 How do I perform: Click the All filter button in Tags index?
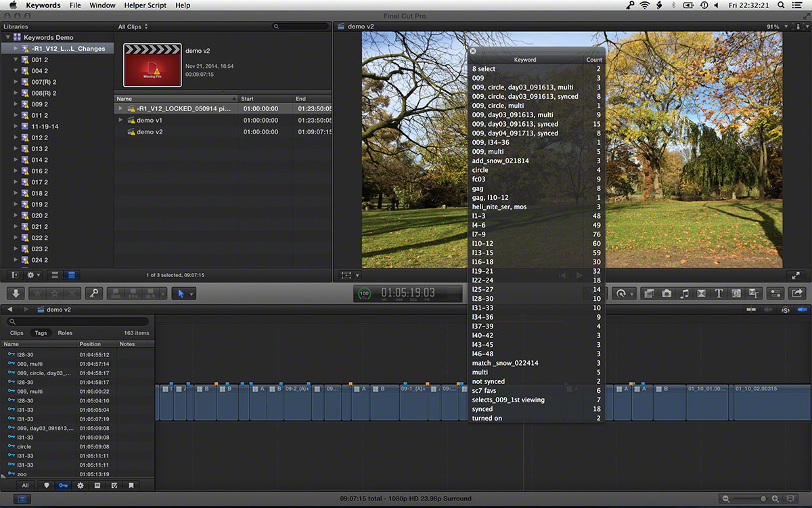pyautogui.click(x=26, y=485)
